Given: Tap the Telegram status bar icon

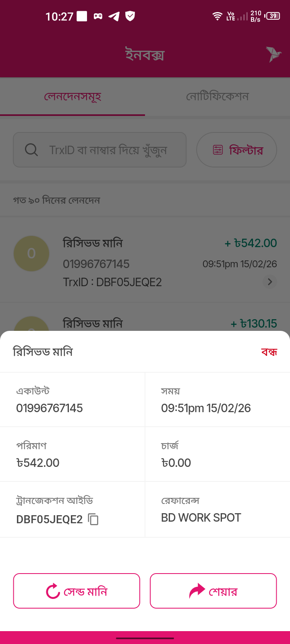Looking at the screenshot, I should pyautogui.click(x=114, y=16).
